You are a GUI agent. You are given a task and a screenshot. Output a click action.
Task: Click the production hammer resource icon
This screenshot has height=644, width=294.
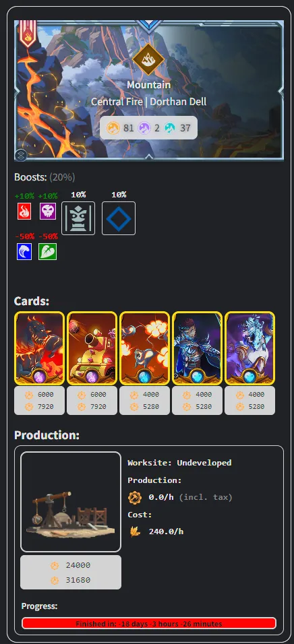tap(135, 497)
